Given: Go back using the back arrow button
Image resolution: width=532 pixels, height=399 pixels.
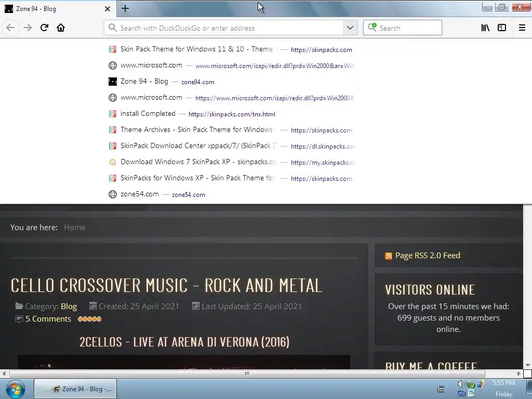Looking at the screenshot, I should [x=10, y=28].
